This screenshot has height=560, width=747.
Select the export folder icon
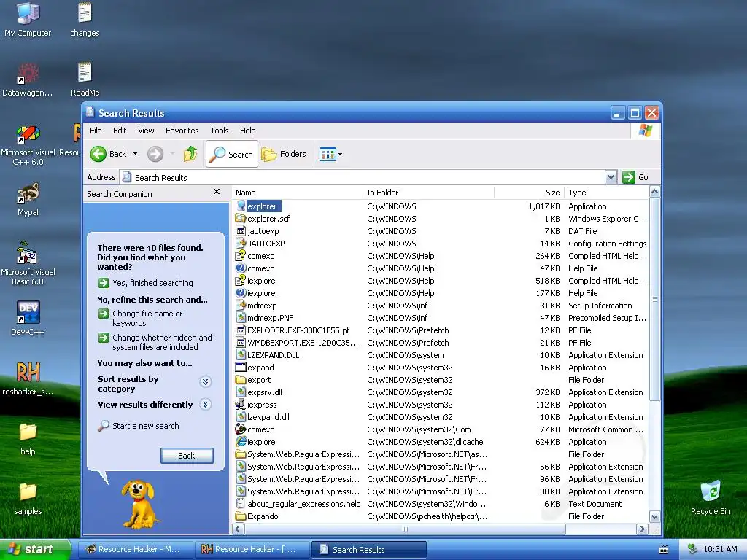241,379
